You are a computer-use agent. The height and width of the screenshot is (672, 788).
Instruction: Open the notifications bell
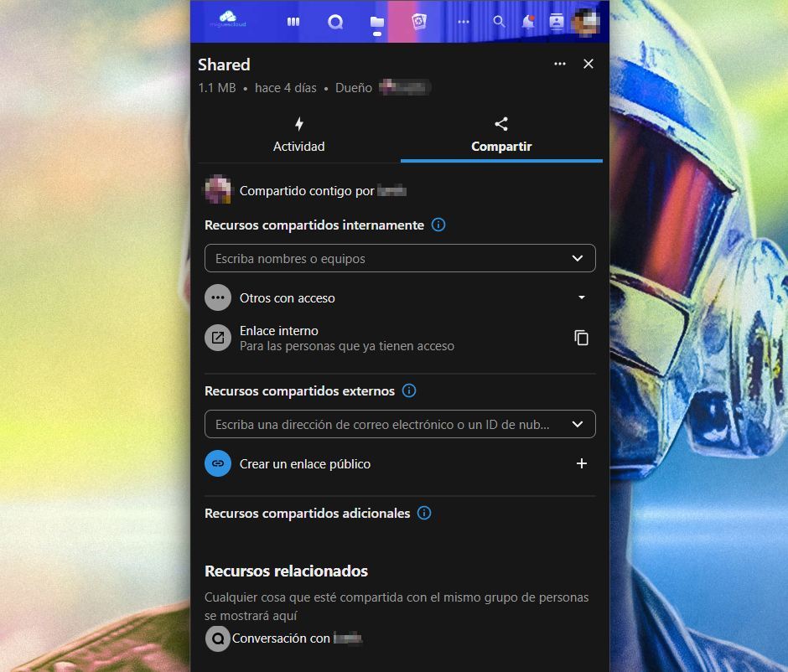pyautogui.click(x=528, y=22)
